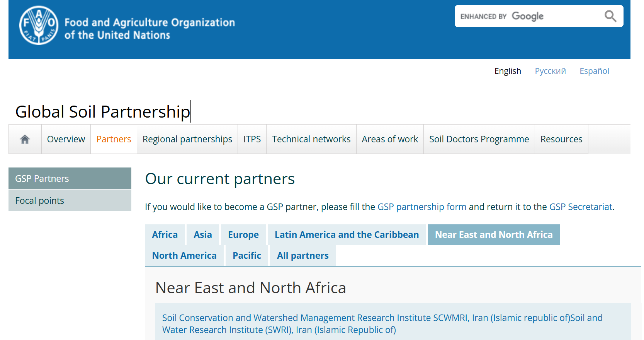Open Soil Doctors Programme menu

479,139
